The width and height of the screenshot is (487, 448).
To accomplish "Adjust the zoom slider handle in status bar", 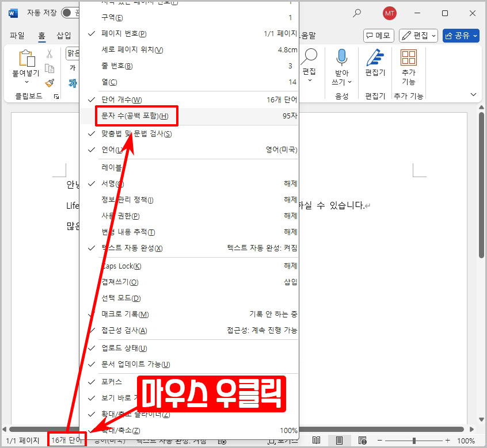I will (414, 439).
